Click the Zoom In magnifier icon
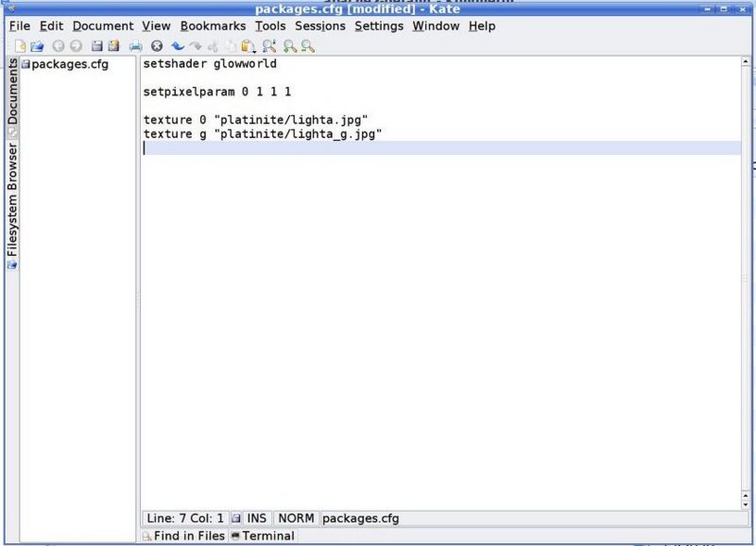Image resolution: width=756 pixels, height=546 pixels. (290, 45)
